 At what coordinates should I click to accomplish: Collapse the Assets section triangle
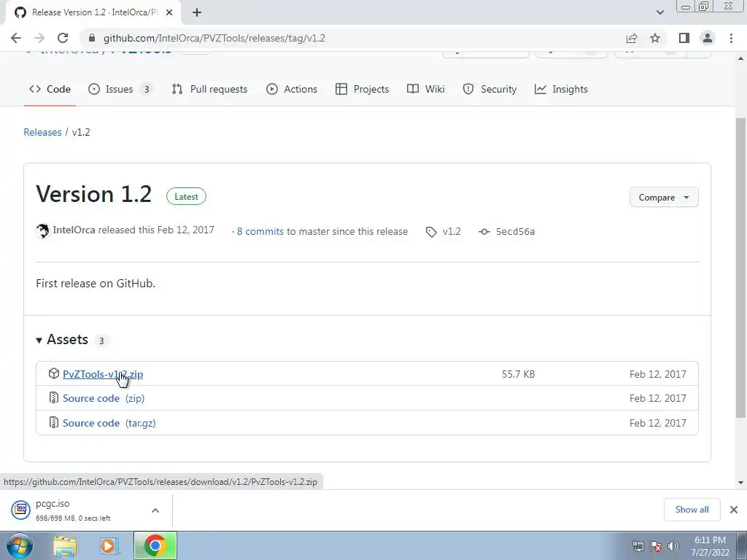[39, 340]
